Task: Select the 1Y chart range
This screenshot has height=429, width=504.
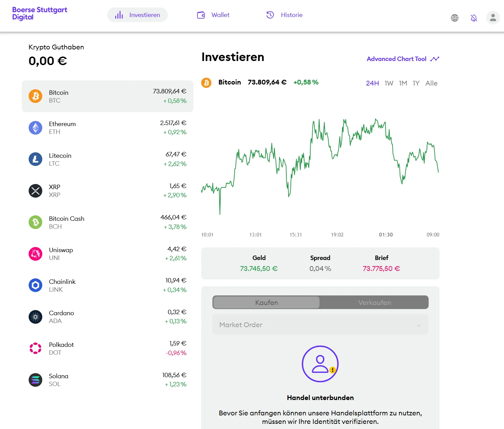Action: (x=416, y=83)
